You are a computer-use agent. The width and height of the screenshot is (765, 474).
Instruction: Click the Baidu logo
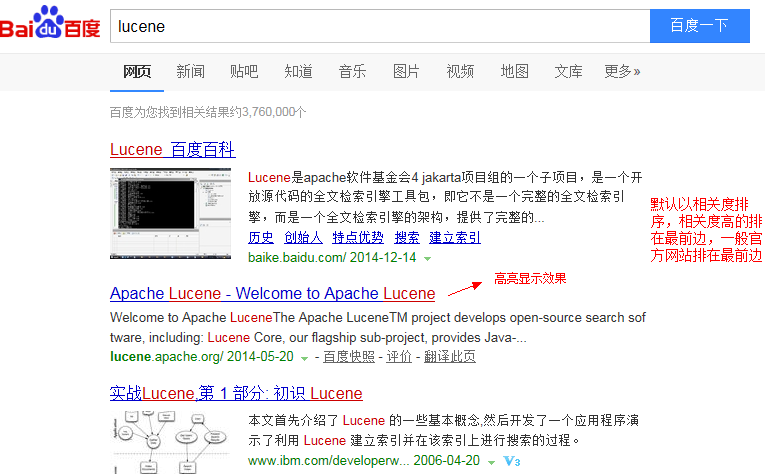(50, 23)
